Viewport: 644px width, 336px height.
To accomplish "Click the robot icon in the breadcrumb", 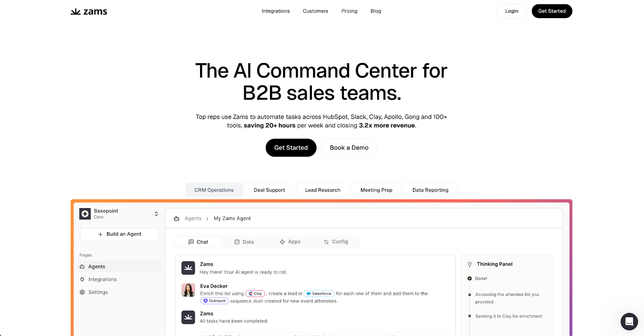I will (176, 219).
